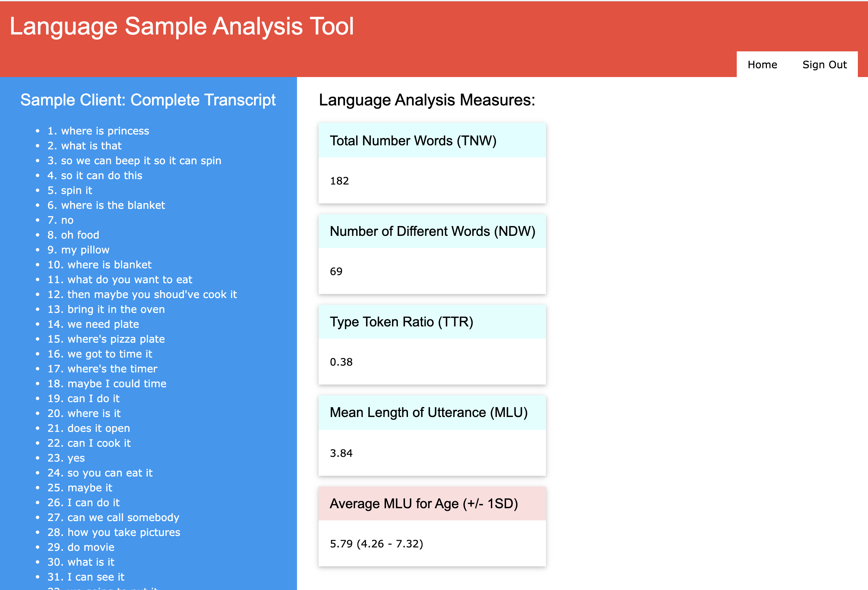Click the NDW value 69
868x590 pixels.
pos(336,271)
